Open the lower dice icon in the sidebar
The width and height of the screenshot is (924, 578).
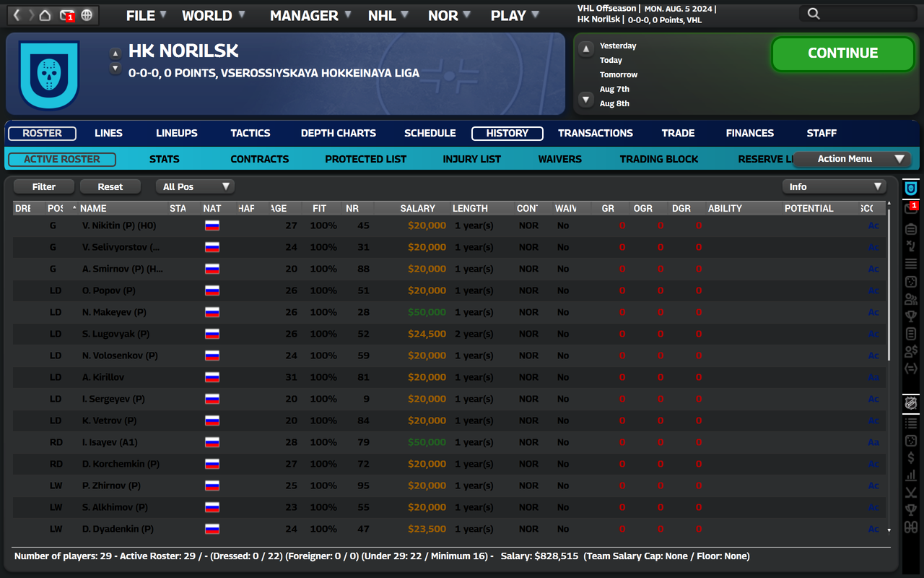click(x=911, y=440)
